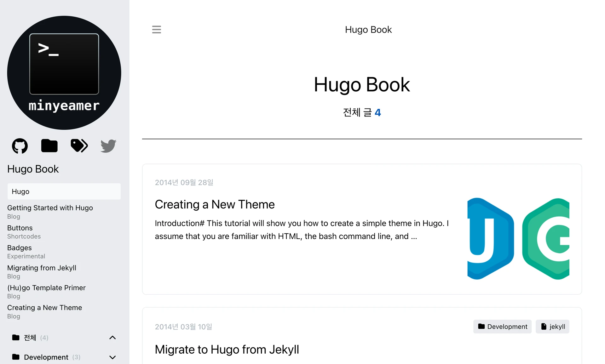Click the jekyll tag badge

pyautogui.click(x=552, y=327)
